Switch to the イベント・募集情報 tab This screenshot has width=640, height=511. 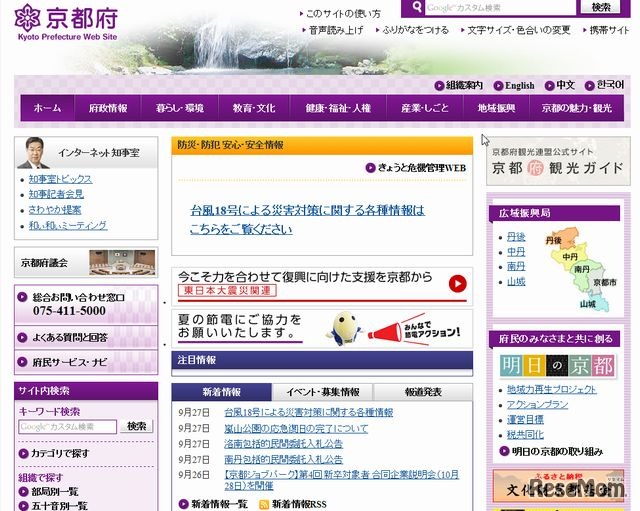[322, 392]
